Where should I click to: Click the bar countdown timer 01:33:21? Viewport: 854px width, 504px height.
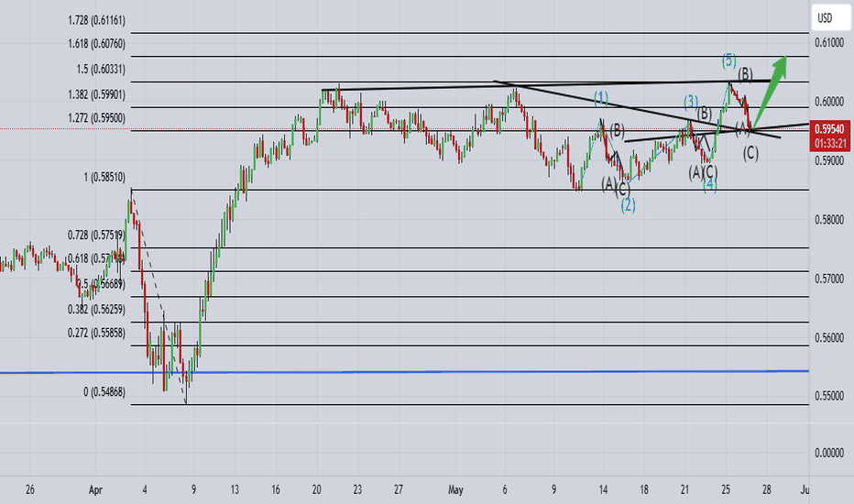[830, 144]
